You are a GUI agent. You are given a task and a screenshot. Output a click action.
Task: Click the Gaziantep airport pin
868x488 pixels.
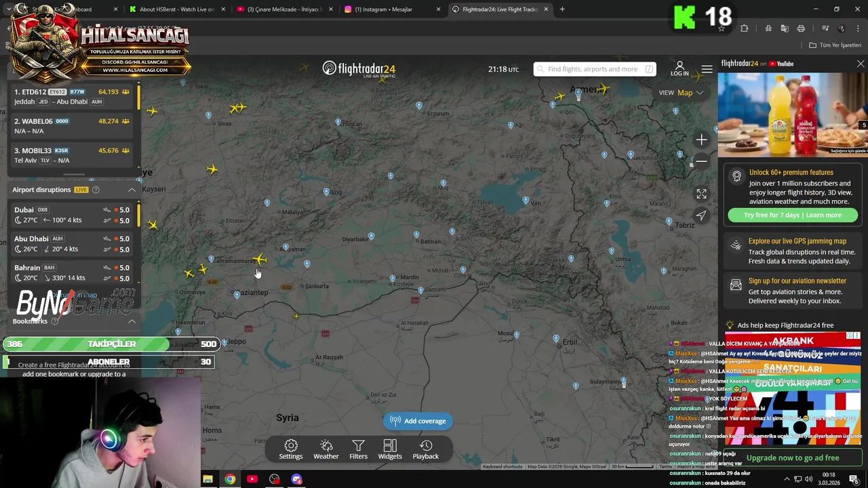click(237, 295)
